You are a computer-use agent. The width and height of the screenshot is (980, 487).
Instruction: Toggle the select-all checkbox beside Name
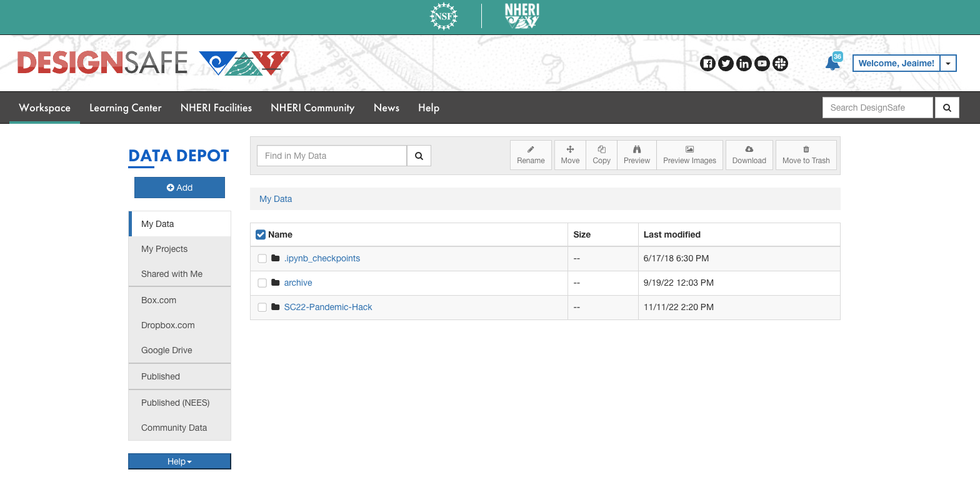(261, 234)
